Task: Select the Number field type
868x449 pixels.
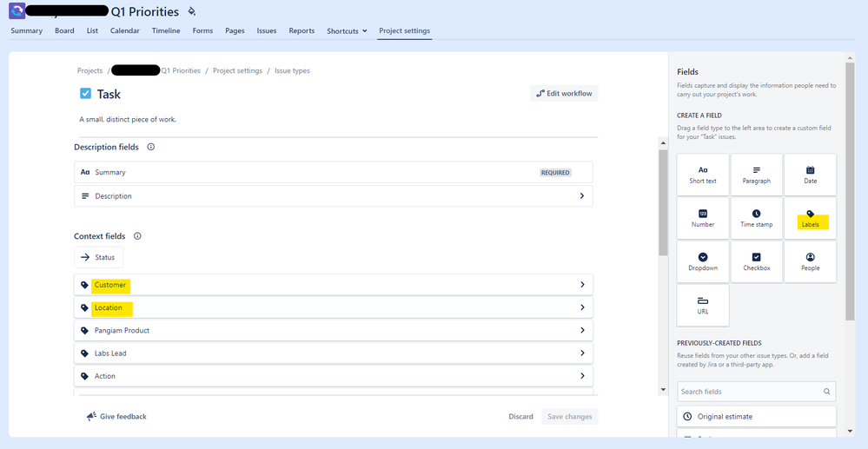Action: (x=703, y=219)
